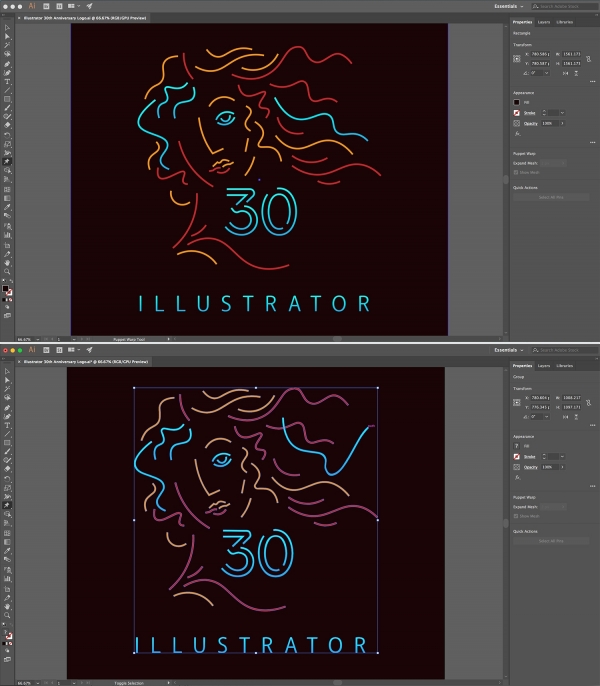This screenshot has height=686, width=600.
Task: Choose the Eyedropper tool in top window
Action: click(7, 207)
